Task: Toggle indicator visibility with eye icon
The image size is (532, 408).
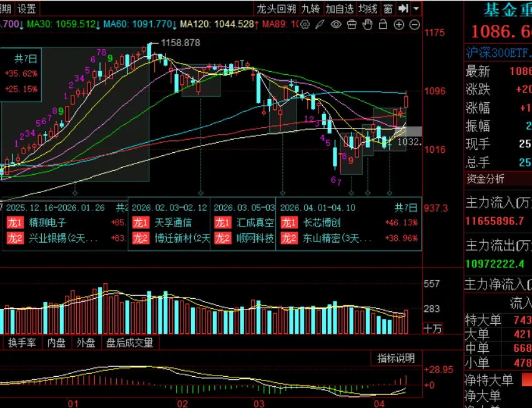Action: point(336,24)
